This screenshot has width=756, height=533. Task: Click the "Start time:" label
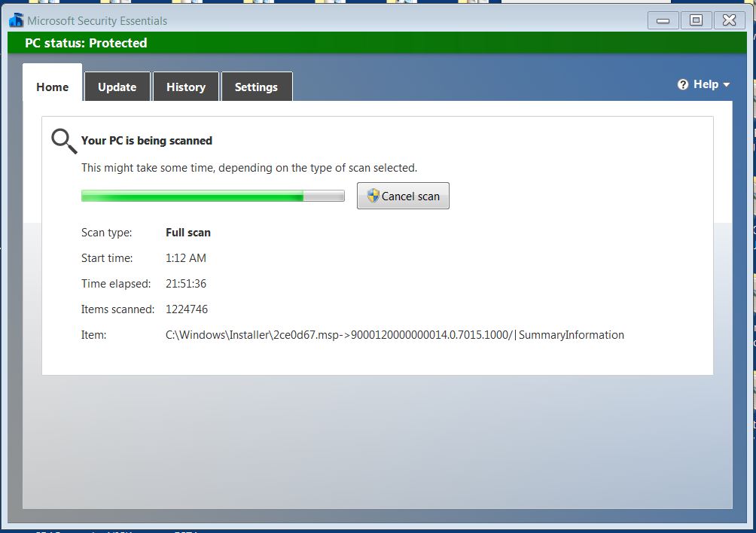click(x=107, y=257)
